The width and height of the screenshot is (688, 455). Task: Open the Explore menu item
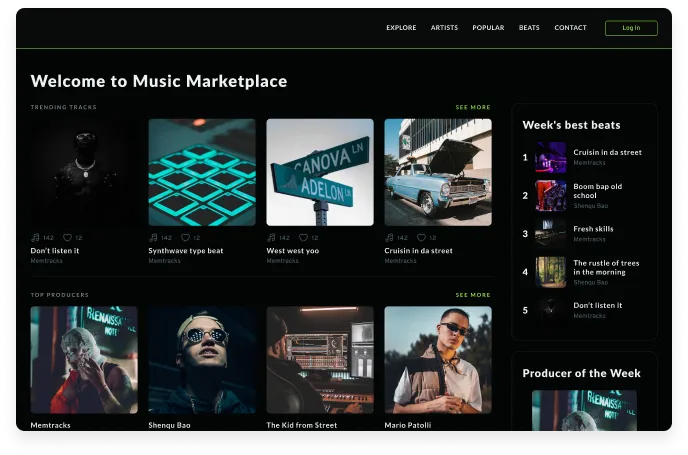point(401,28)
